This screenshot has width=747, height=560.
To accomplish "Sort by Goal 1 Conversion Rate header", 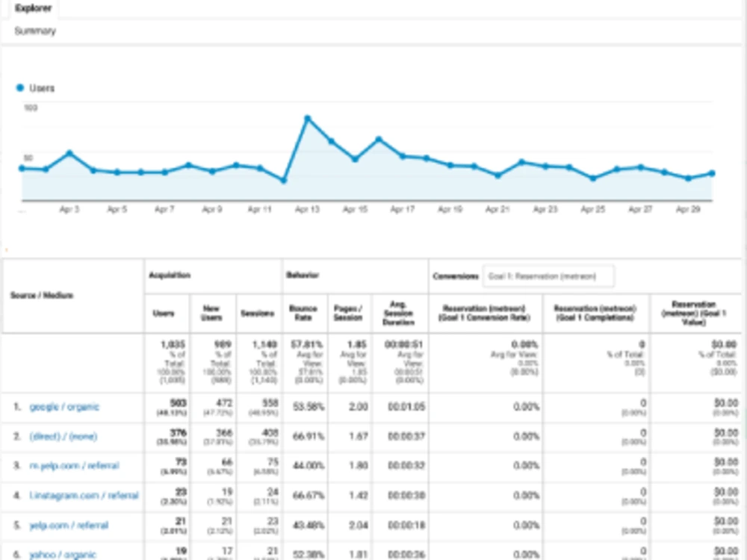I will (484, 313).
